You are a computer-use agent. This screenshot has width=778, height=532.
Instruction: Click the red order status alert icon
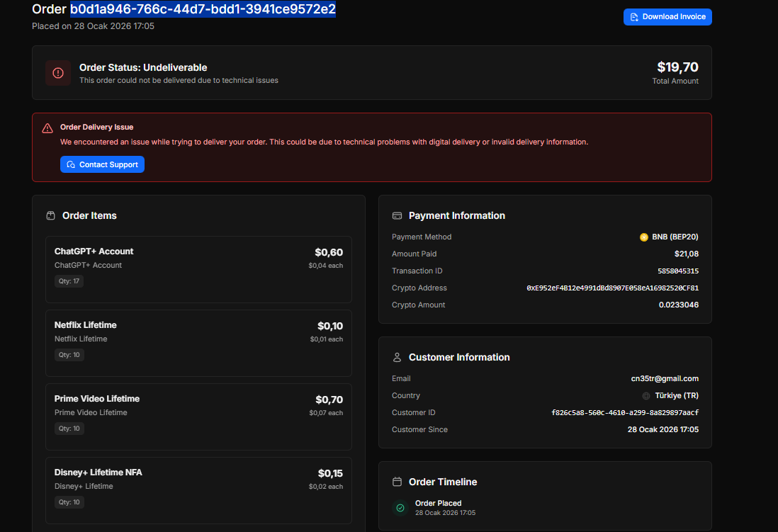(58, 73)
